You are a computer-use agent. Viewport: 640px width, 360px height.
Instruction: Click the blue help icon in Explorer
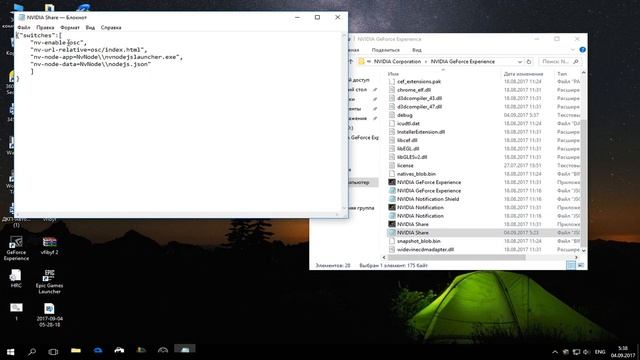pyautogui.click(x=582, y=50)
